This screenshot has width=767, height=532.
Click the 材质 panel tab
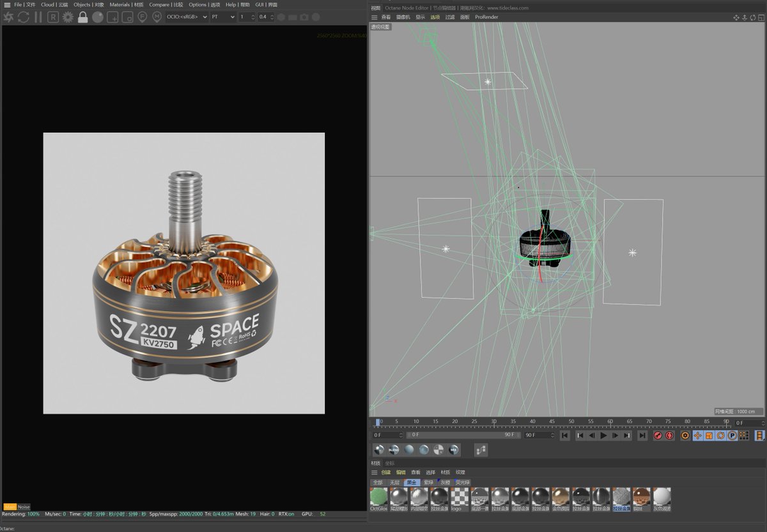coord(376,463)
